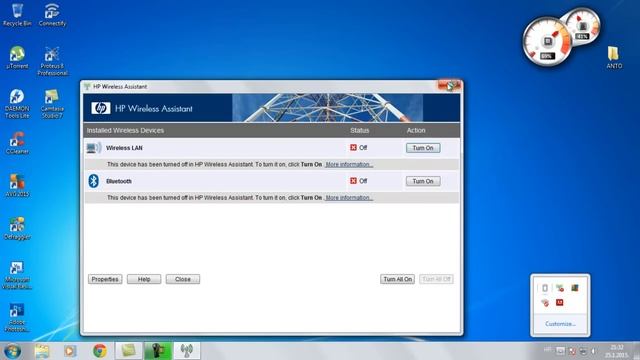
Task: Open More information link under Bluetooth
Action: click(349, 198)
